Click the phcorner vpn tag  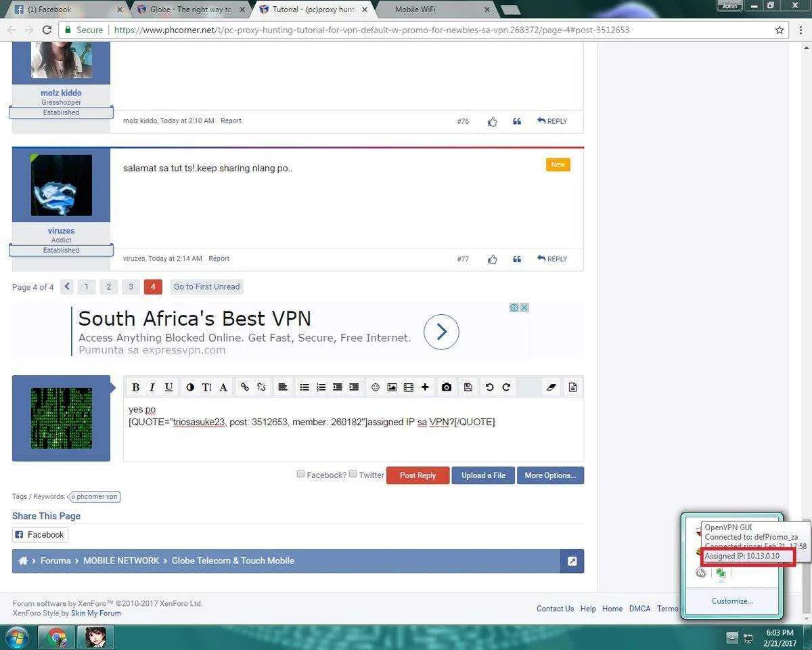pos(95,496)
